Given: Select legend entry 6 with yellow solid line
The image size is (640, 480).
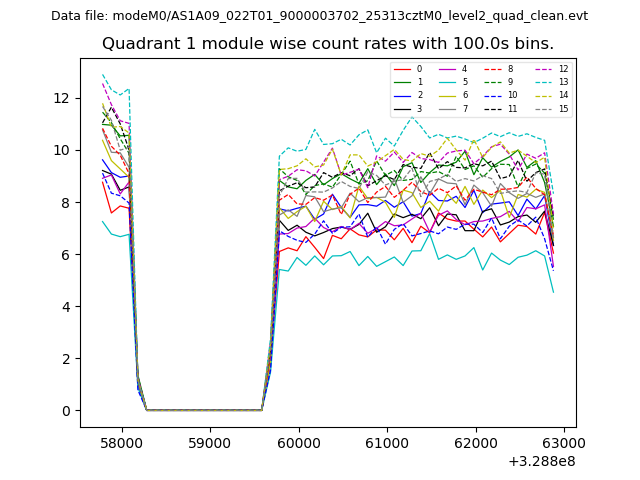Looking at the screenshot, I should coord(455,95).
